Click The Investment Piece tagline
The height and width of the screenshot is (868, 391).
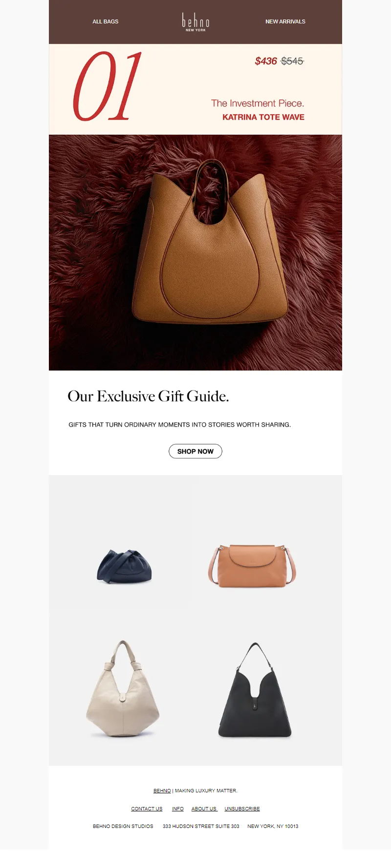tap(258, 103)
